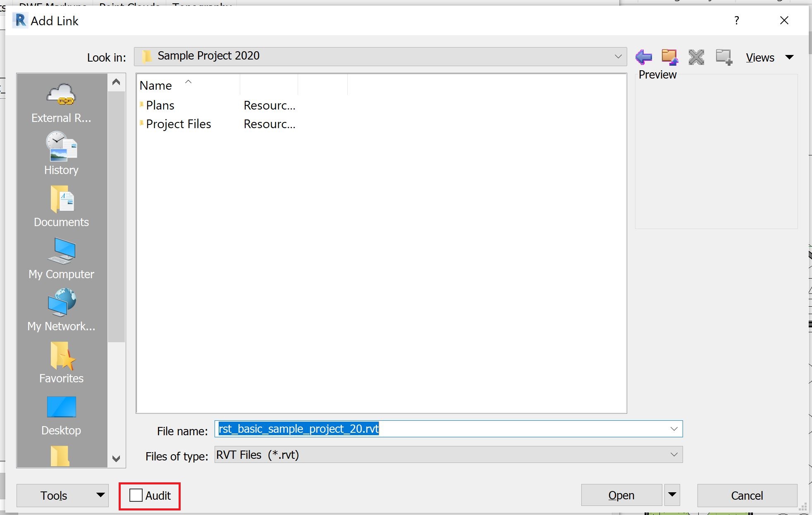
Task: Enable the Audit checkbox
Action: pyautogui.click(x=136, y=495)
